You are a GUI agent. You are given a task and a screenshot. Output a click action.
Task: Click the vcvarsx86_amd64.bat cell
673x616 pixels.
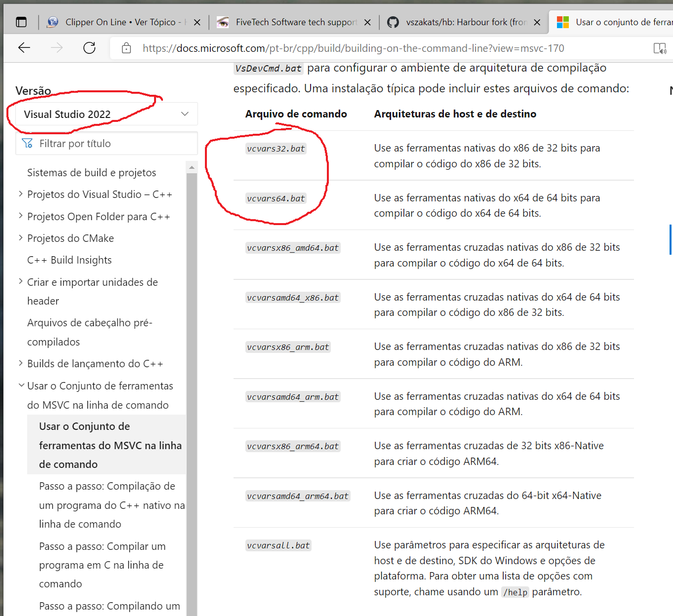293,248
